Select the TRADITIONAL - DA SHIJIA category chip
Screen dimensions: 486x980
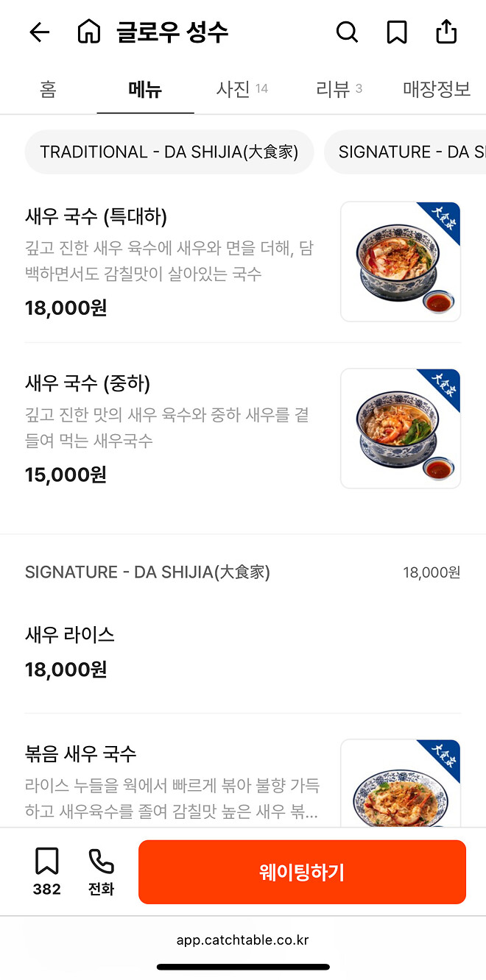tap(169, 152)
